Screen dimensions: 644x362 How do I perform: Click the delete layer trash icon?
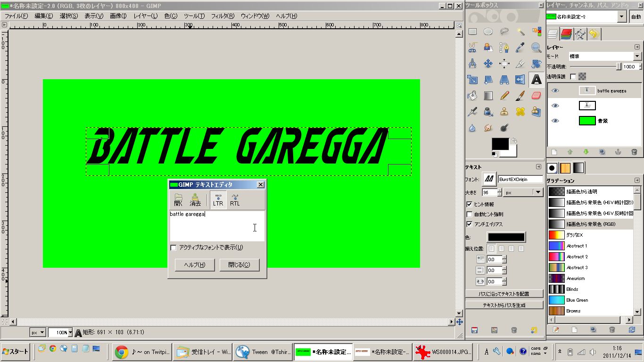pyautogui.click(x=634, y=152)
